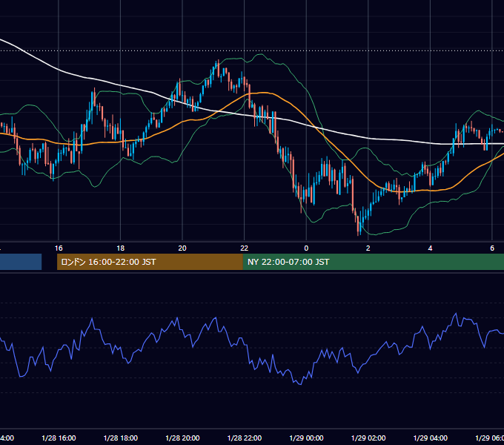Click the 1/28 16:00 date label

59,438
